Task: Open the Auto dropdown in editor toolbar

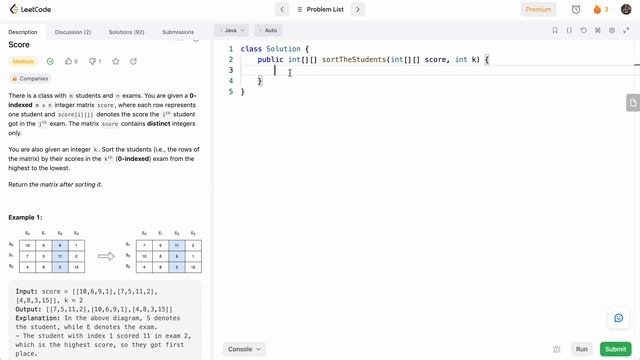Action: pyautogui.click(x=268, y=30)
